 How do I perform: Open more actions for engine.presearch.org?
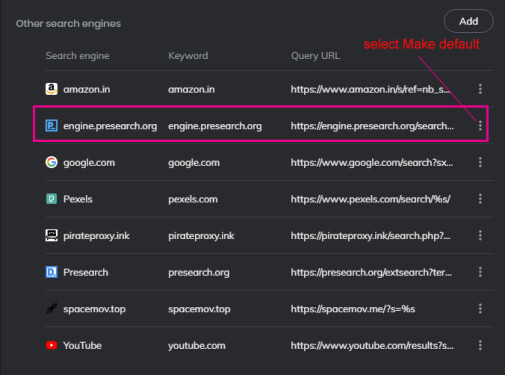[480, 126]
